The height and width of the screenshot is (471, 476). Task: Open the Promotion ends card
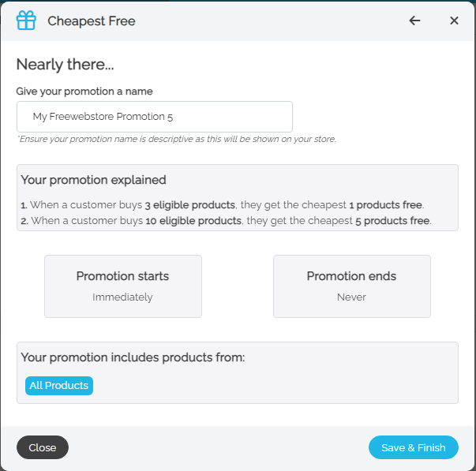[x=352, y=286]
